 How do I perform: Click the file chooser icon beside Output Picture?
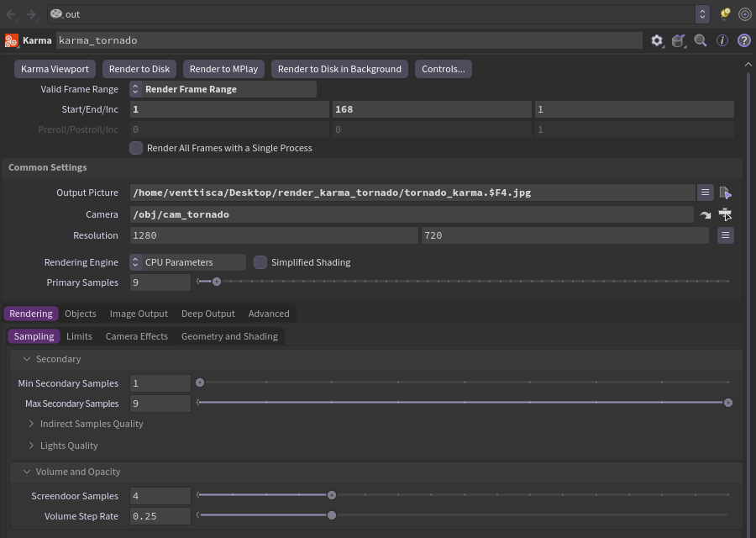725,193
